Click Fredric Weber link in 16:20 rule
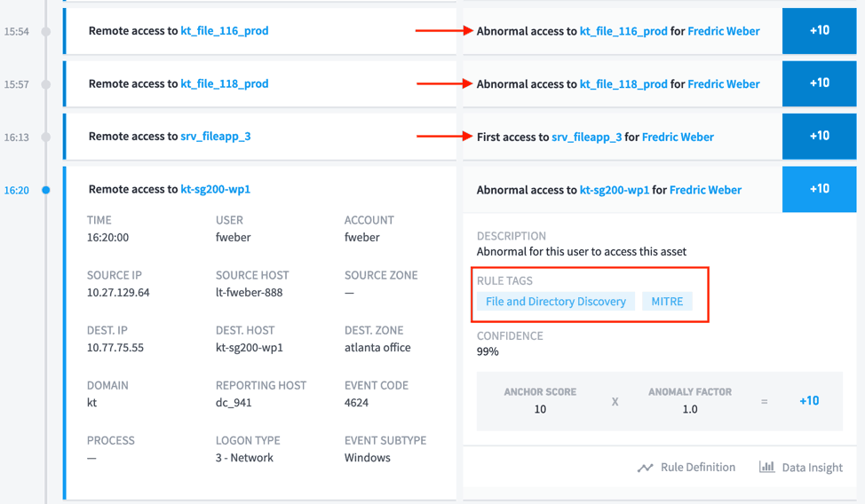865x504 pixels. [705, 190]
